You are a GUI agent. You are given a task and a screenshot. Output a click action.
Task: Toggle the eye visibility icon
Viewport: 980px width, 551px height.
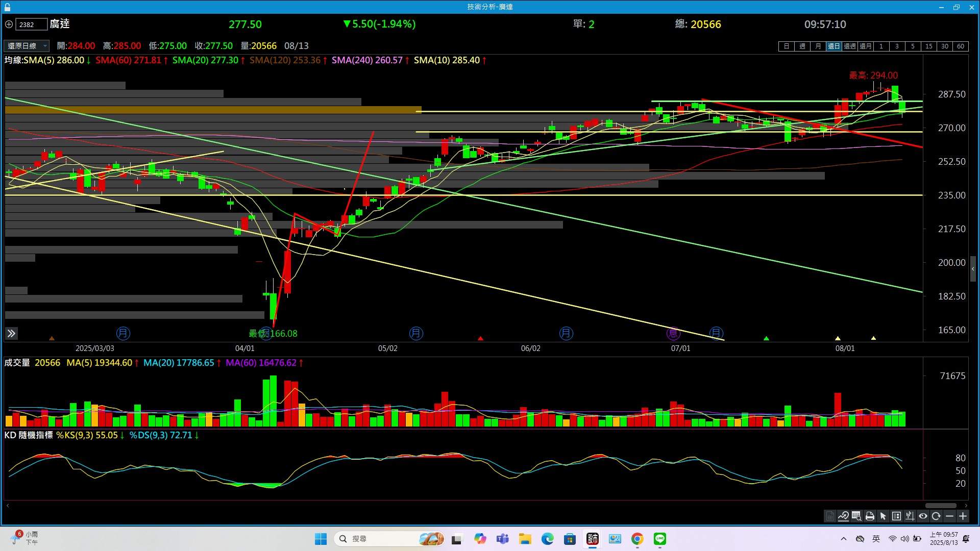pyautogui.click(x=923, y=516)
